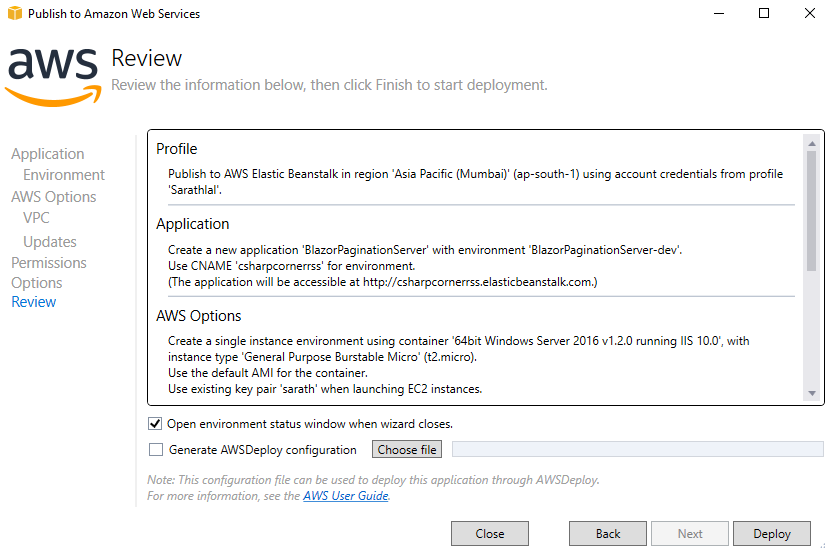Click the Close button
The image size is (826, 548).
click(490, 534)
